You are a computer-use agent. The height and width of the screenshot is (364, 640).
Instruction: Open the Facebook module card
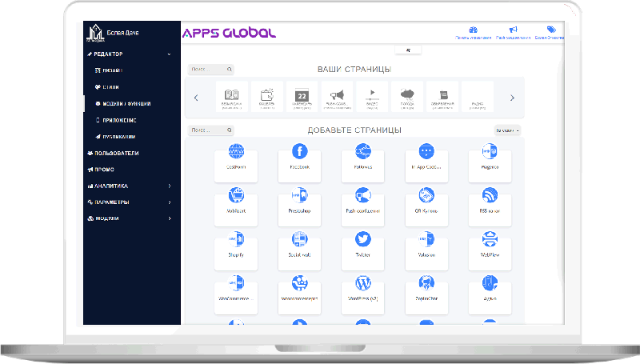click(299, 162)
